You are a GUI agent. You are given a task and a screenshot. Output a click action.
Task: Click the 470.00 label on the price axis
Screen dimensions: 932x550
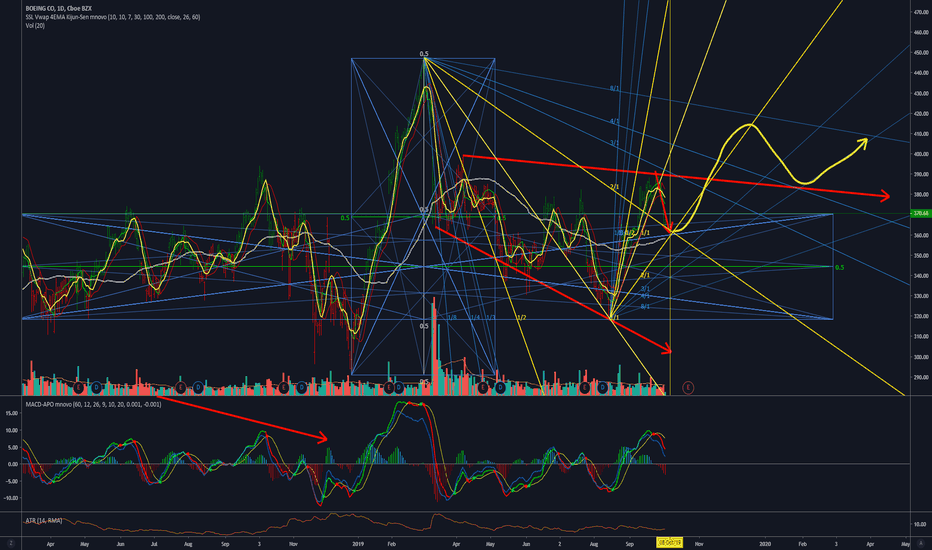coord(921,12)
